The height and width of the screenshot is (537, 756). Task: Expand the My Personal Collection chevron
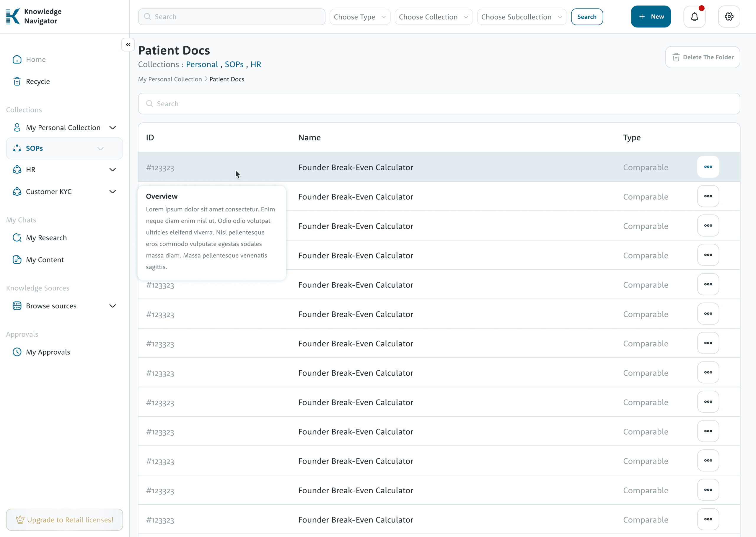(113, 128)
